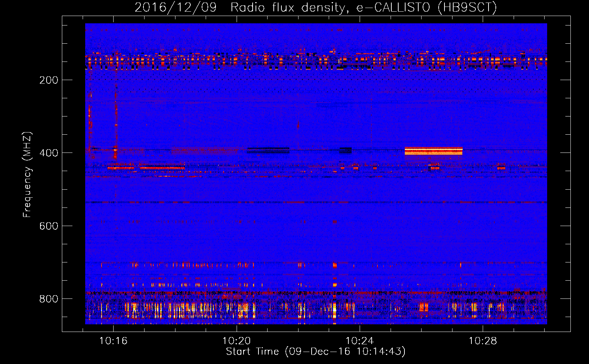The width and height of the screenshot is (589, 364).
Task: Click the 10:20 time tick label
Action: 237,341
